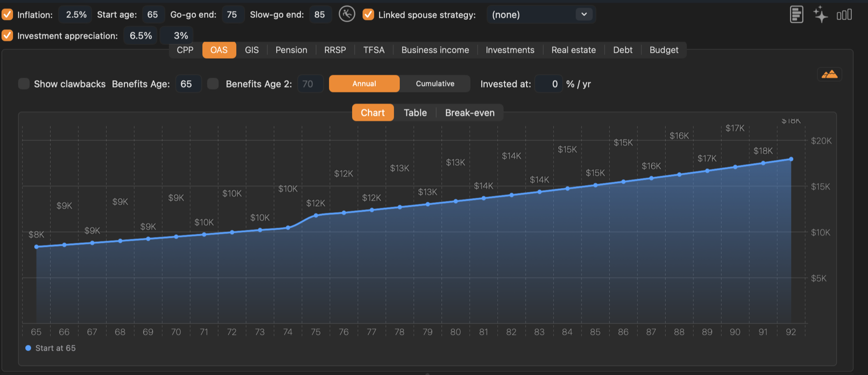Open the document report icon
The width and height of the screenshot is (868, 375).
796,14
